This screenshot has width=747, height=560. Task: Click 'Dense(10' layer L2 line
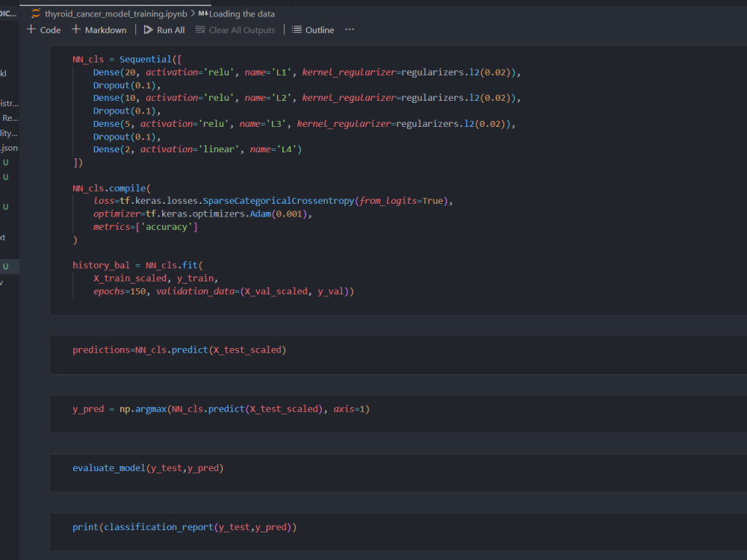(307, 98)
